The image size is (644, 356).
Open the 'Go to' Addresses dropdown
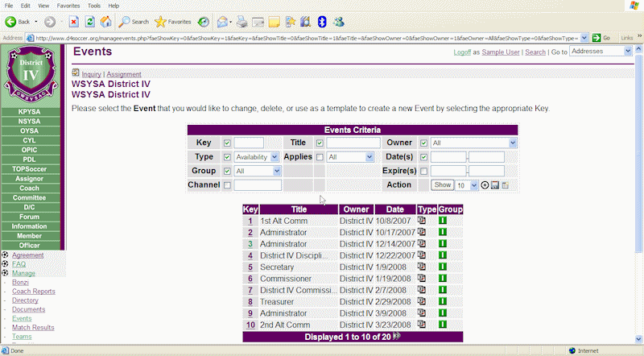[x=627, y=52]
